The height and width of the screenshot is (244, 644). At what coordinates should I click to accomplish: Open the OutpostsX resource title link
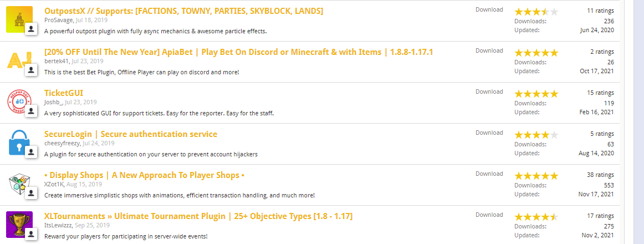point(183,11)
